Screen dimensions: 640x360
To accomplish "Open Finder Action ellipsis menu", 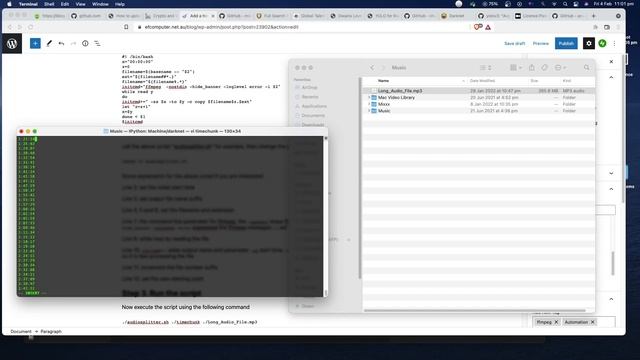I will 560,68.
